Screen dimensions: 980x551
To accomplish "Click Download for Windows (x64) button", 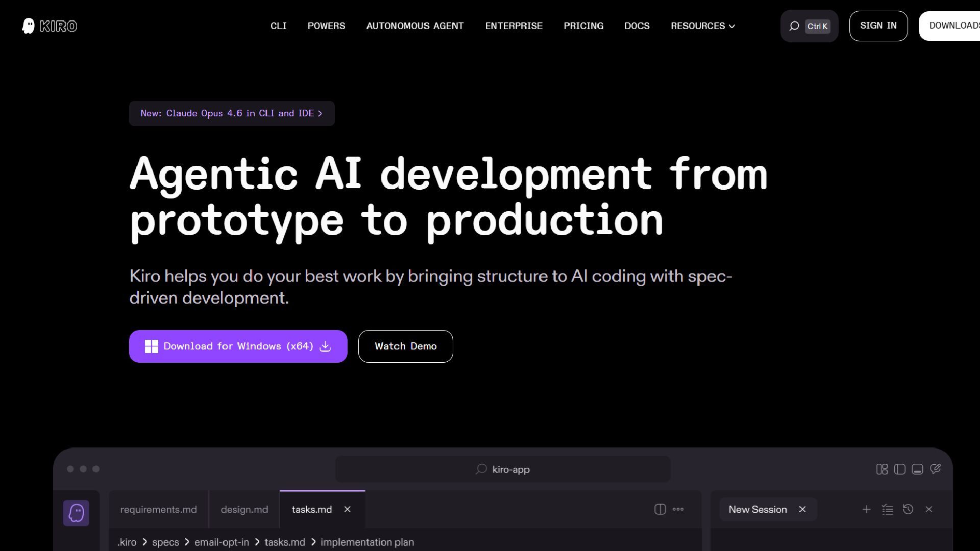I will 238,346.
